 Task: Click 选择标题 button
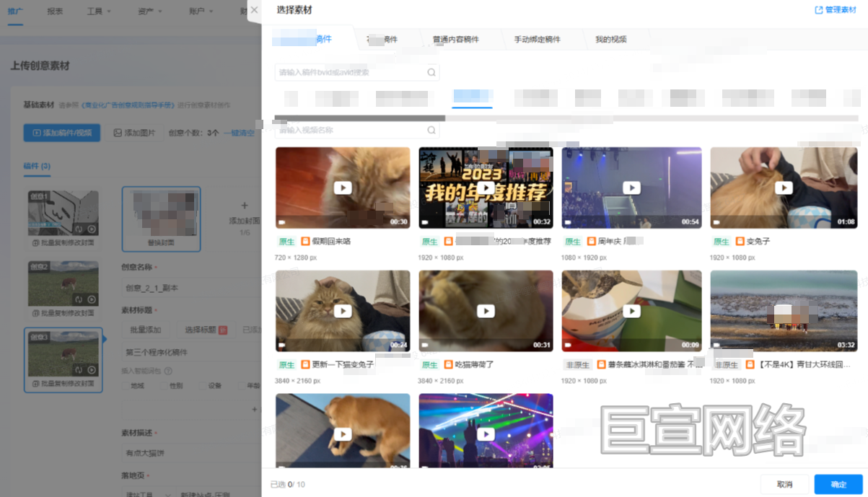(x=206, y=330)
